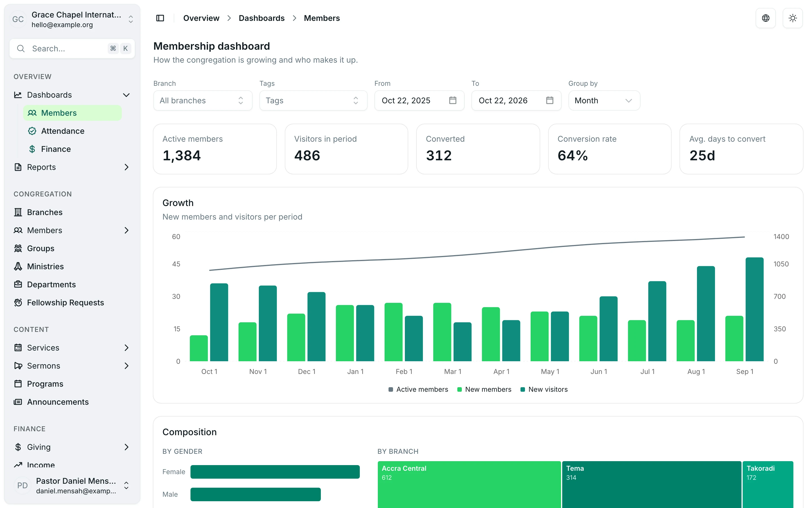Click the Groups people icon
Screen dimensions: 812x508
[18, 248]
